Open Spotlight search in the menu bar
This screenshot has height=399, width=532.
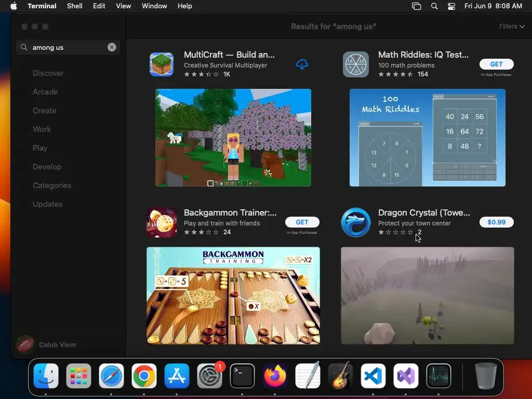point(434,6)
